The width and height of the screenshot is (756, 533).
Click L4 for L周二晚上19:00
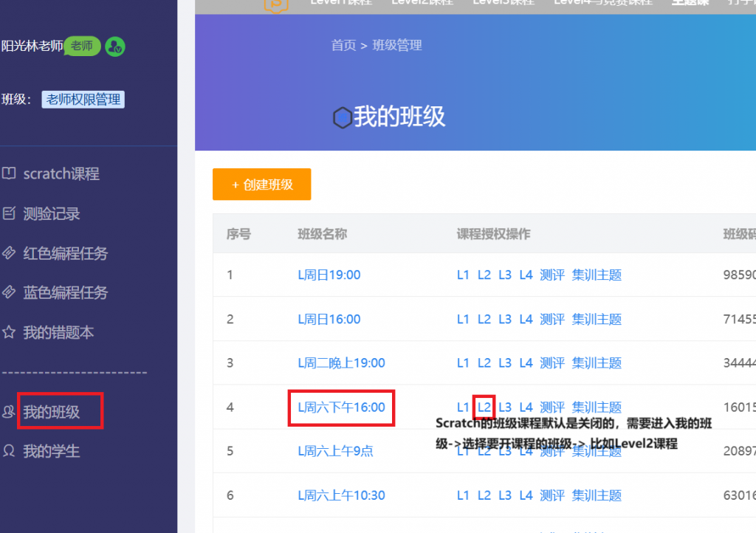point(526,363)
